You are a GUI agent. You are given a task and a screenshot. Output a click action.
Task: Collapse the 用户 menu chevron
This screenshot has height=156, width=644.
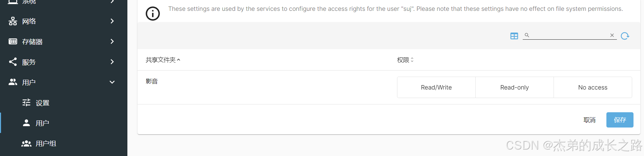click(112, 82)
